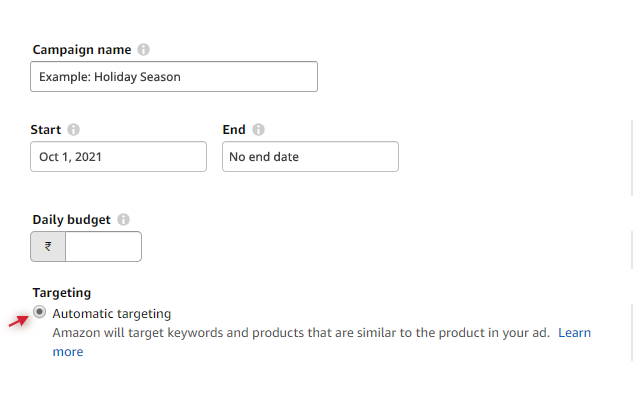
Task: Click the Start field label
Action: point(47,130)
